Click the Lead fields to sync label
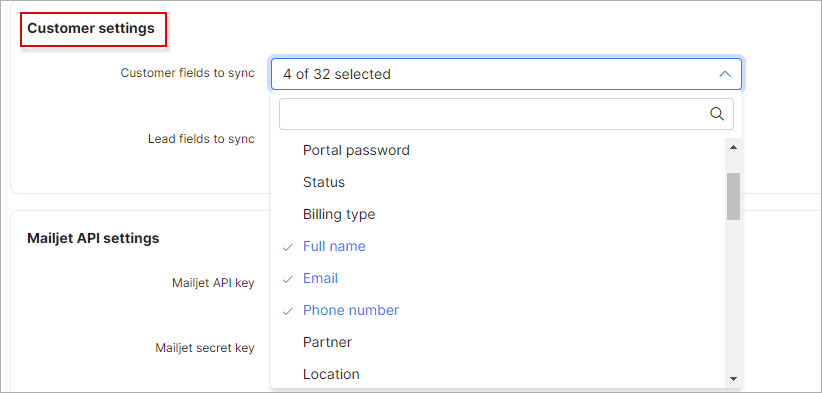The height and width of the screenshot is (393, 822). tap(201, 139)
